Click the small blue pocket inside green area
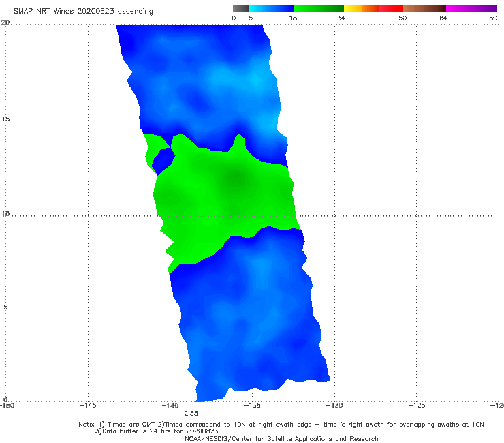The height and width of the screenshot is (443, 504). pyautogui.click(x=163, y=161)
